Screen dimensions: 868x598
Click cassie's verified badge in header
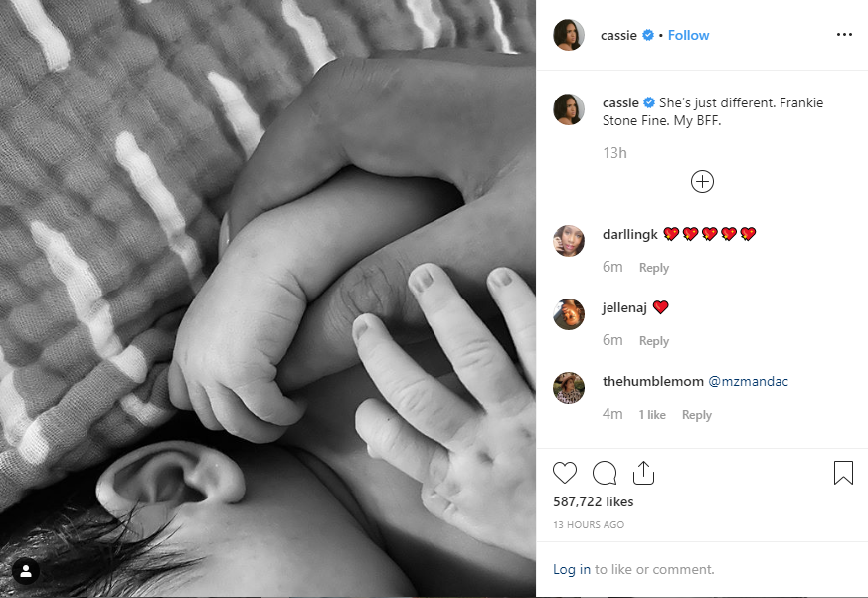[x=647, y=35]
